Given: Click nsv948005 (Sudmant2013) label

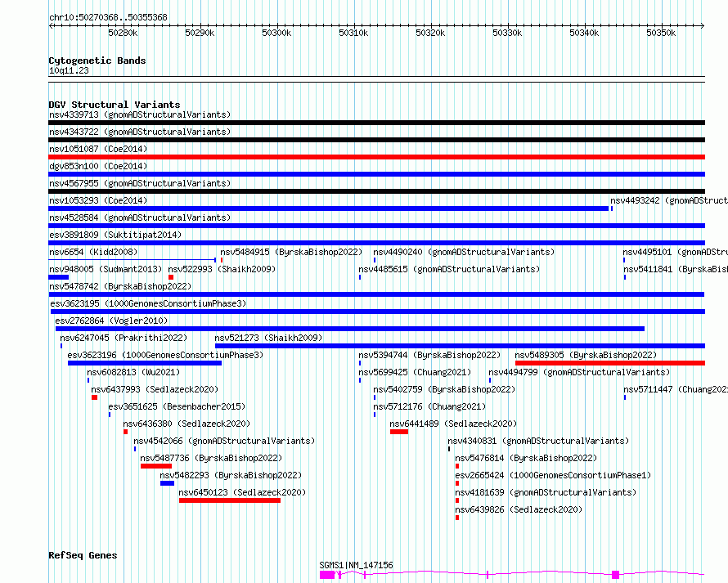Looking at the screenshot, I should pyautogui.click(x=106, y=269).
